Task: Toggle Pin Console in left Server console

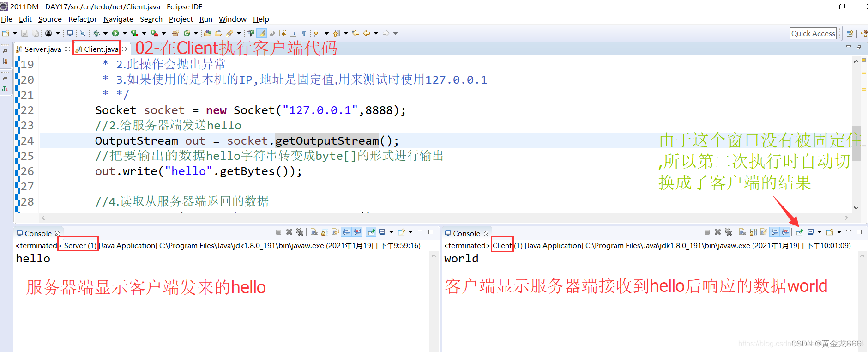Action: tap(371, 232)
